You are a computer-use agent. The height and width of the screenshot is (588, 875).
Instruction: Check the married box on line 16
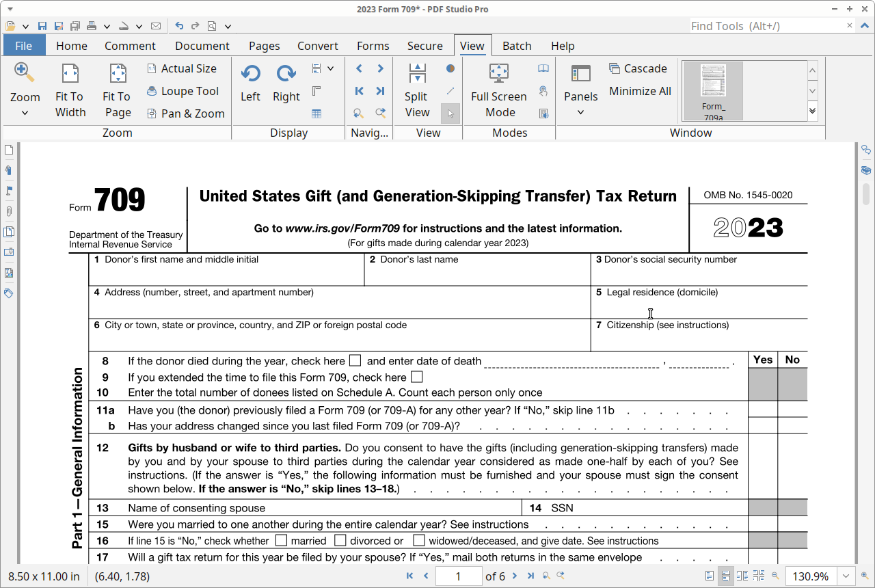pyautogui.click(x=281, y=540)
